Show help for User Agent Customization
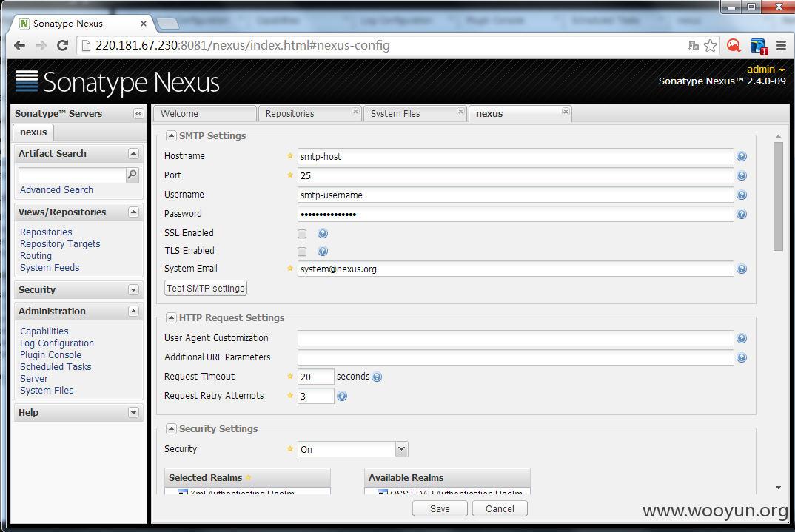Image resolution: width=795 pixels, height=532 pixels. click(741, 338)
